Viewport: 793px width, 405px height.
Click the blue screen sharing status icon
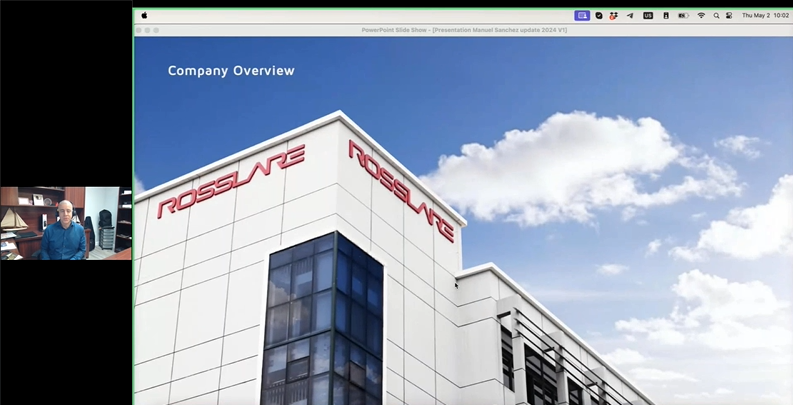[x=582, y=16]
